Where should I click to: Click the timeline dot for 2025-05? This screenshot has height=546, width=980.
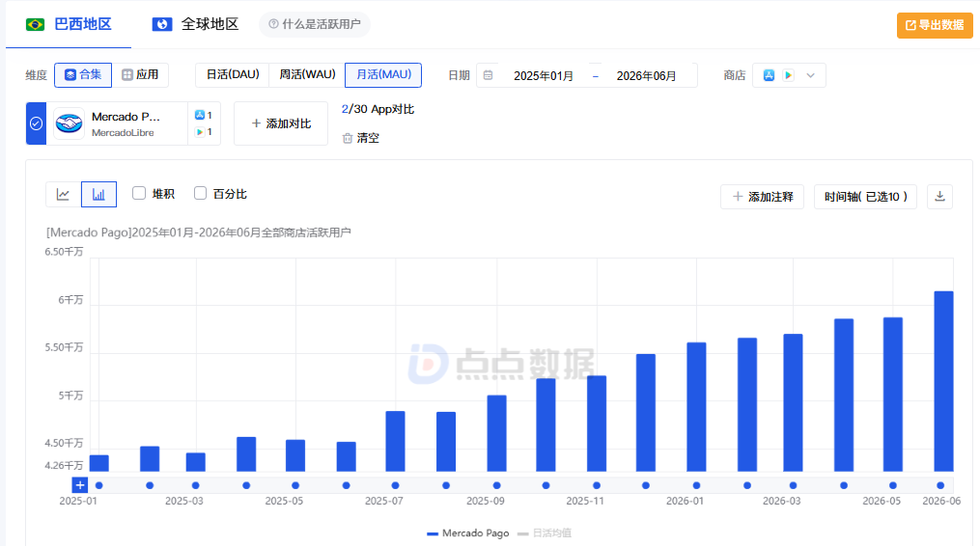click(x=295, y=485)
